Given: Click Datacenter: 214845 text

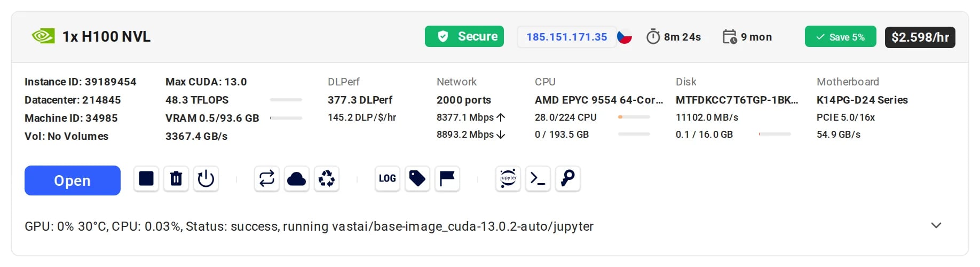Looking at the screenshot, I should tap(73, 100).
